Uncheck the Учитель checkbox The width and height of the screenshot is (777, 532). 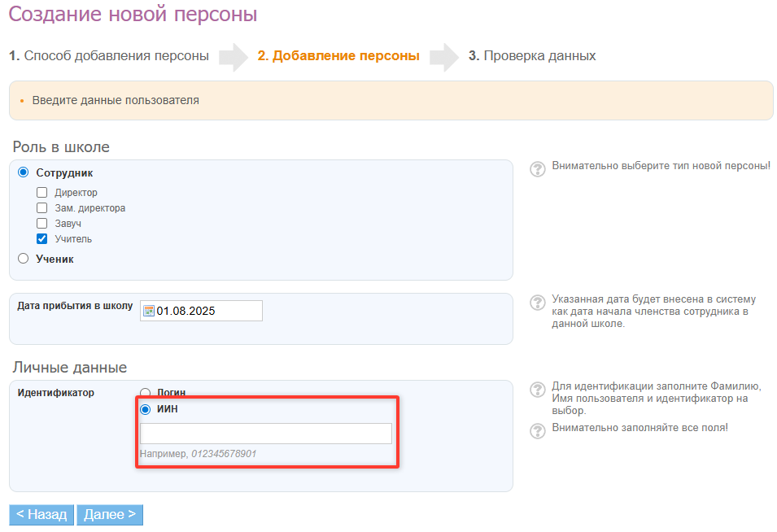coord(42,239)
